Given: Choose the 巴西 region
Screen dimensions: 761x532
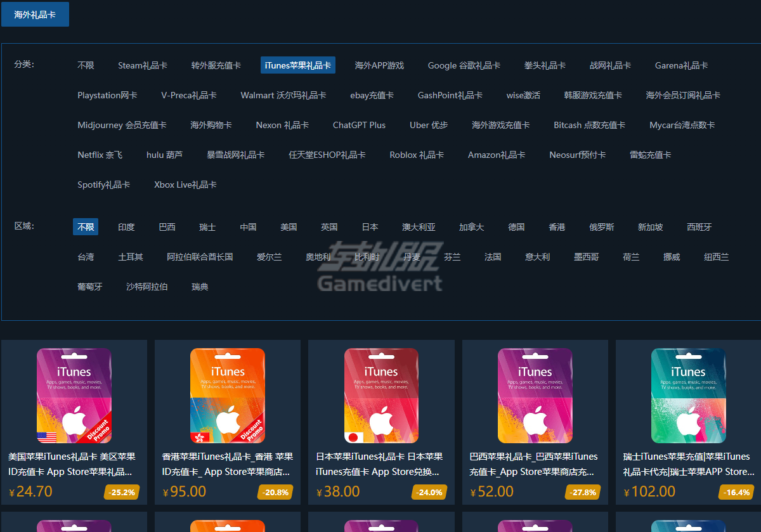Looking at the screenshot, I should click(167, 227).
